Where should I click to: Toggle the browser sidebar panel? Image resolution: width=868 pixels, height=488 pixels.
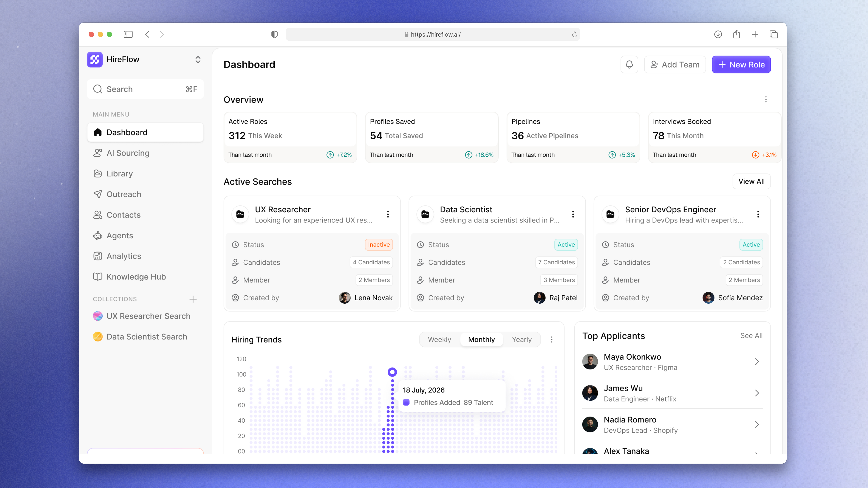pos(128,34)
